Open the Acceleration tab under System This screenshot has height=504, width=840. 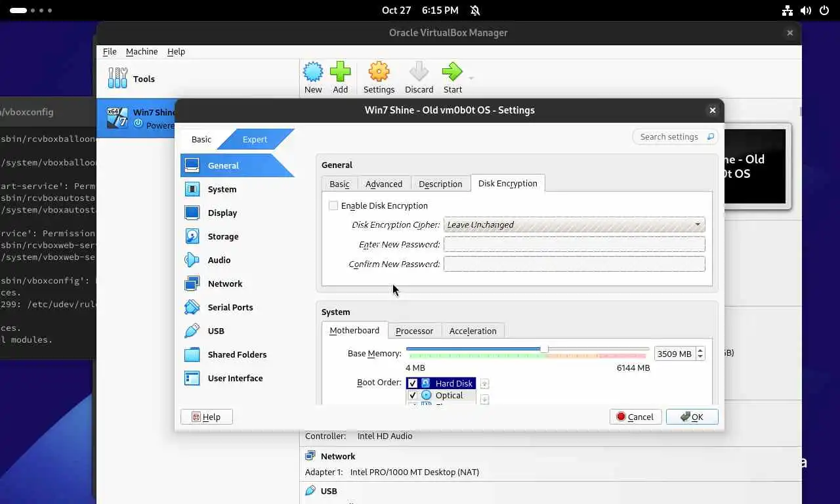[472, 331]
